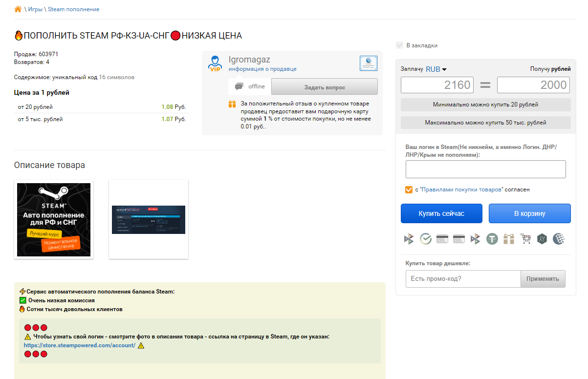Open the Igromagaz seller name
Viewport: 588px width, 379px height.
pos(249,60)
